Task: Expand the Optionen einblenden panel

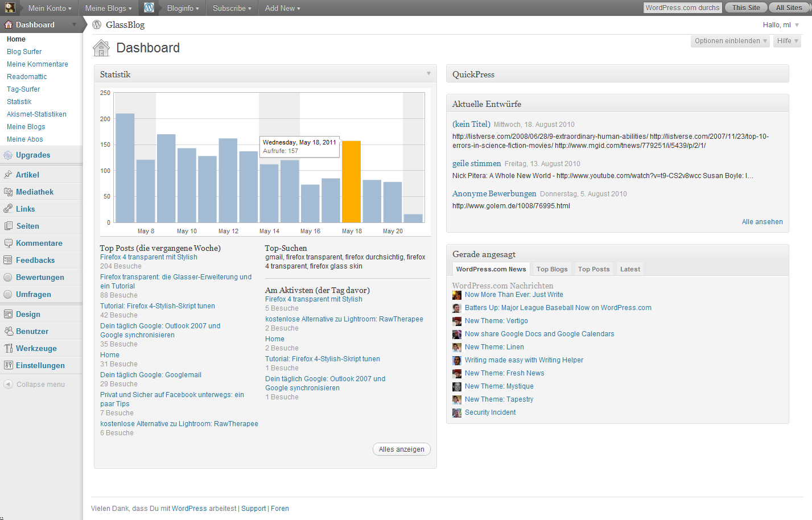Action: [731, 41]
